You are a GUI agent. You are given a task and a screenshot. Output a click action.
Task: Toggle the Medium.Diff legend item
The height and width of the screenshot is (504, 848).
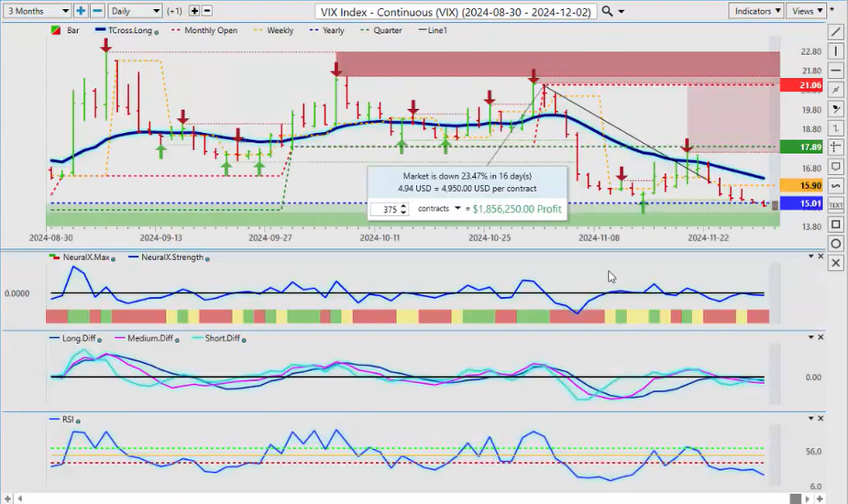point(147,338)
